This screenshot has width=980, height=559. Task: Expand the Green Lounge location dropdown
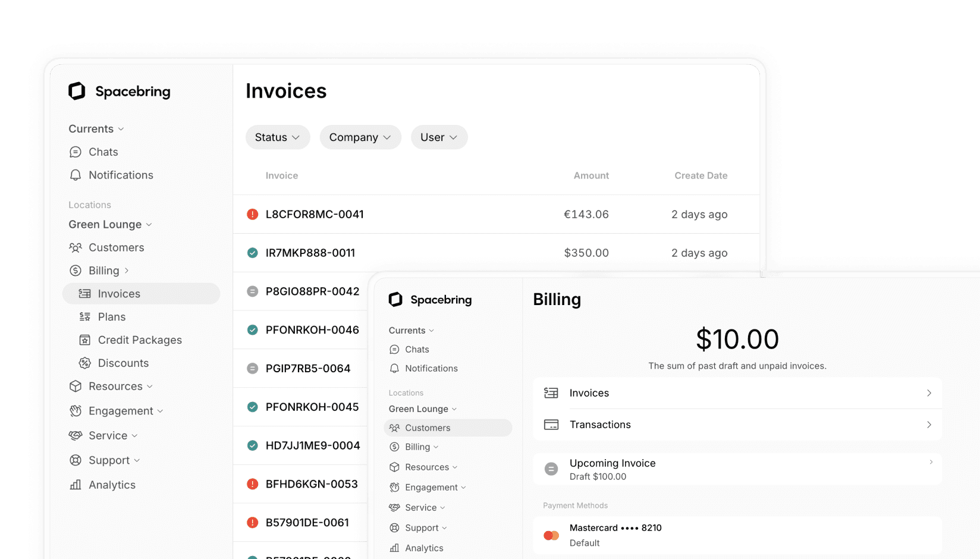click(110, 224)
